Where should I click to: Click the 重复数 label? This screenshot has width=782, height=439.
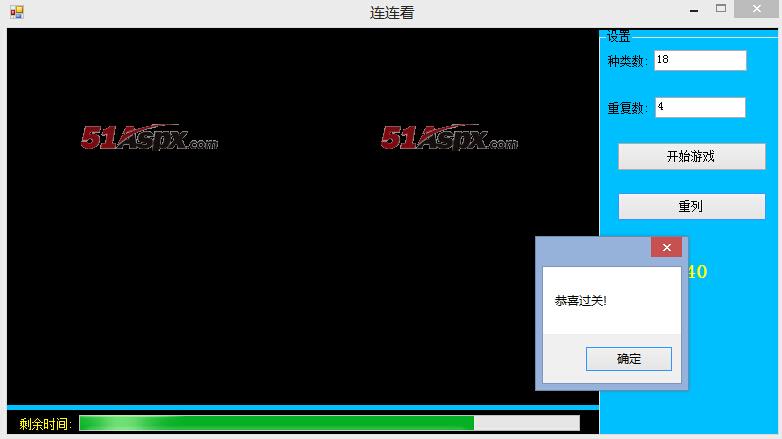click(x=627, y=108)
